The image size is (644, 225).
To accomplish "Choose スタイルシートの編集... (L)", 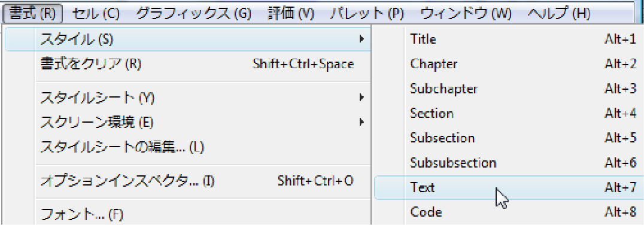I will [188, 147].
